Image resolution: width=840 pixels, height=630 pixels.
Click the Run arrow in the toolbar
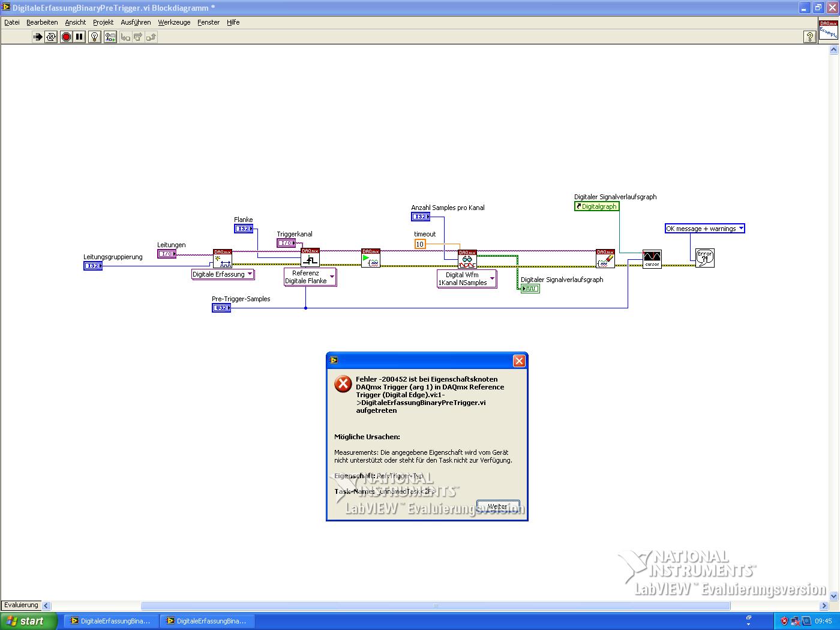(x=37, y=37)
